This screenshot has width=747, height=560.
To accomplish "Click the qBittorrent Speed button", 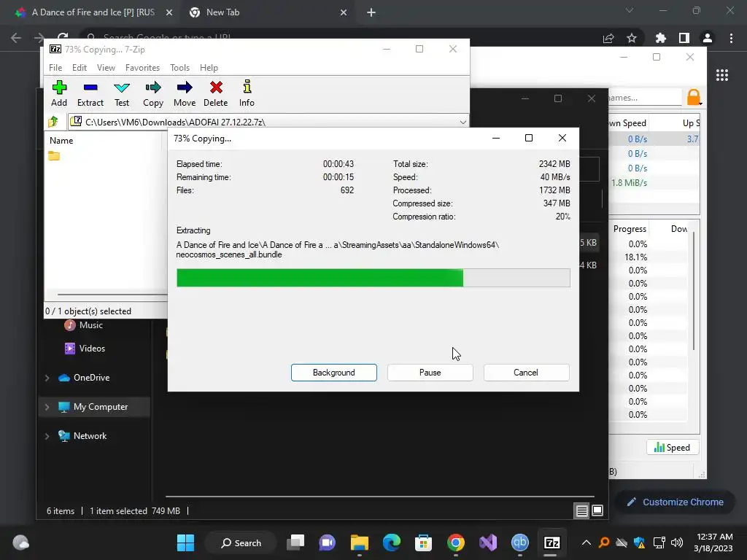I will coord(672,447).
